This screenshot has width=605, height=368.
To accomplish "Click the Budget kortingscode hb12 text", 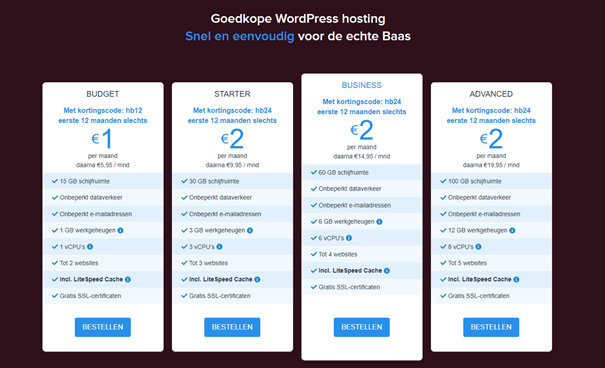I will pyautogui.click(x=103, y=110).
